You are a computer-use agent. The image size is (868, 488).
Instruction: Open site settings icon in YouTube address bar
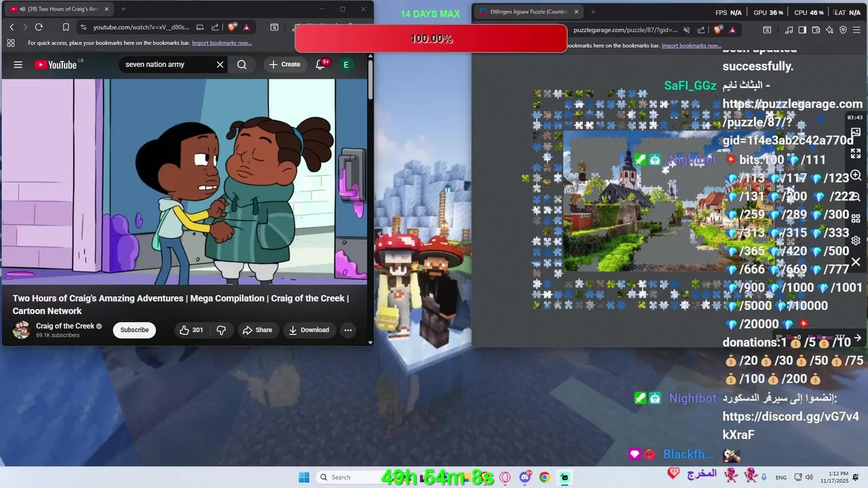click(83, 27)
